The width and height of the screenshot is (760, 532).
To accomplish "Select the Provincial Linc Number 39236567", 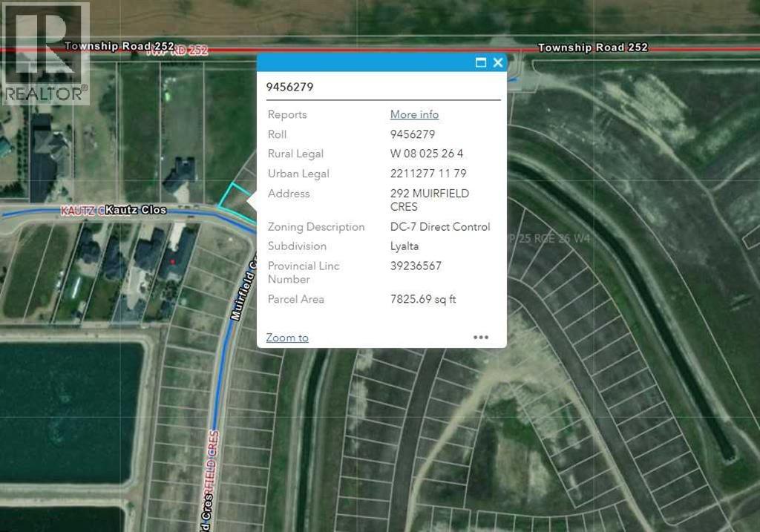I will [x=415, y=266].
